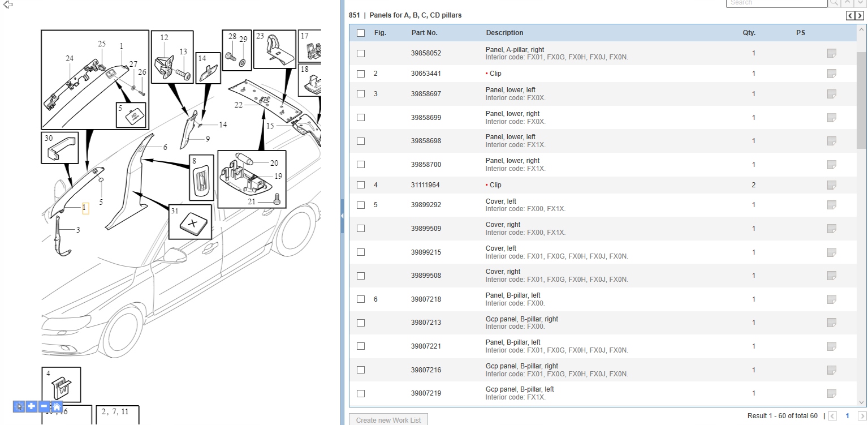Open note icon for part 39807218

(831, 299)
